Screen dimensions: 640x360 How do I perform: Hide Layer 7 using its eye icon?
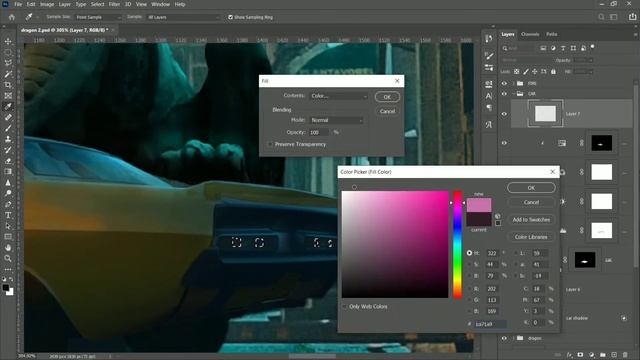504,114
